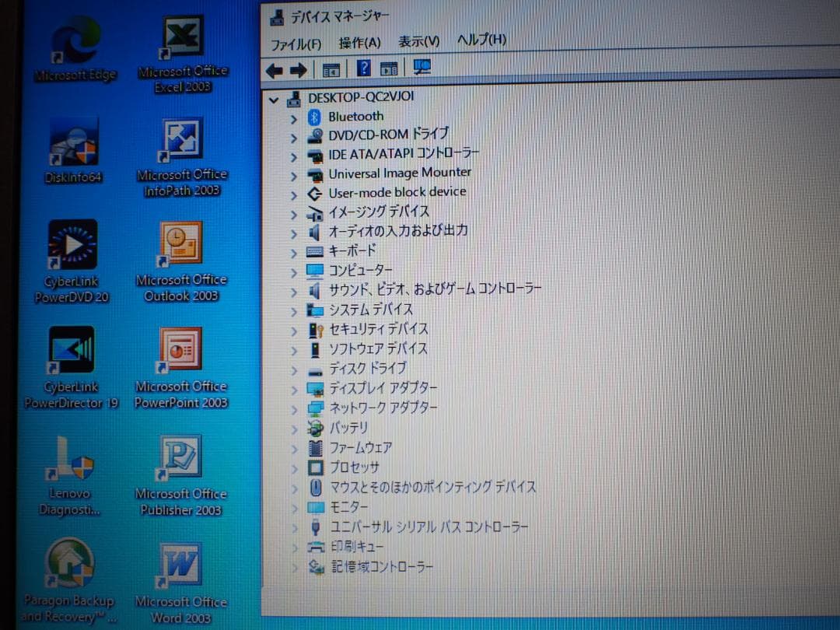Open the Microsoft Office Excel 2003 shortcut
Screen dimensions: 840x630
(x=183, y=54)
